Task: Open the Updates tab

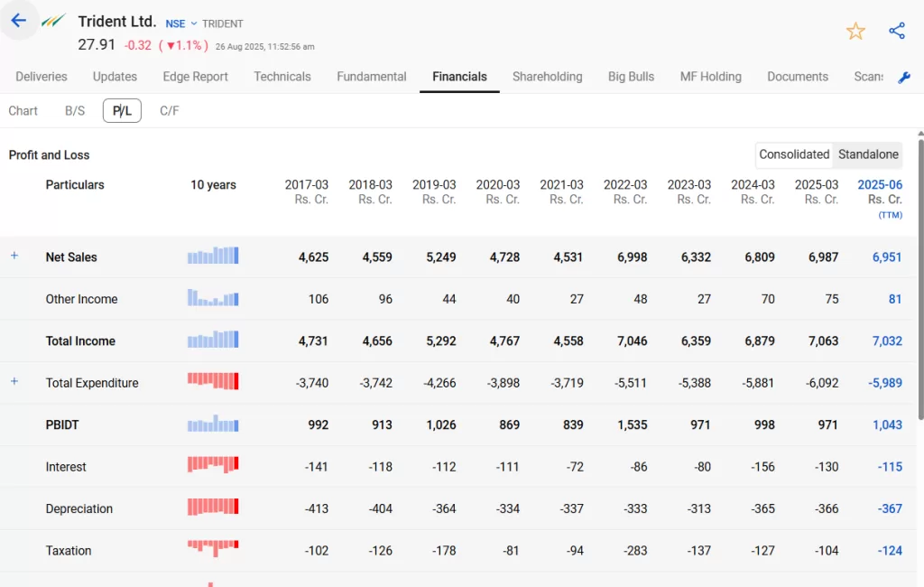Action: pos(115,77)
